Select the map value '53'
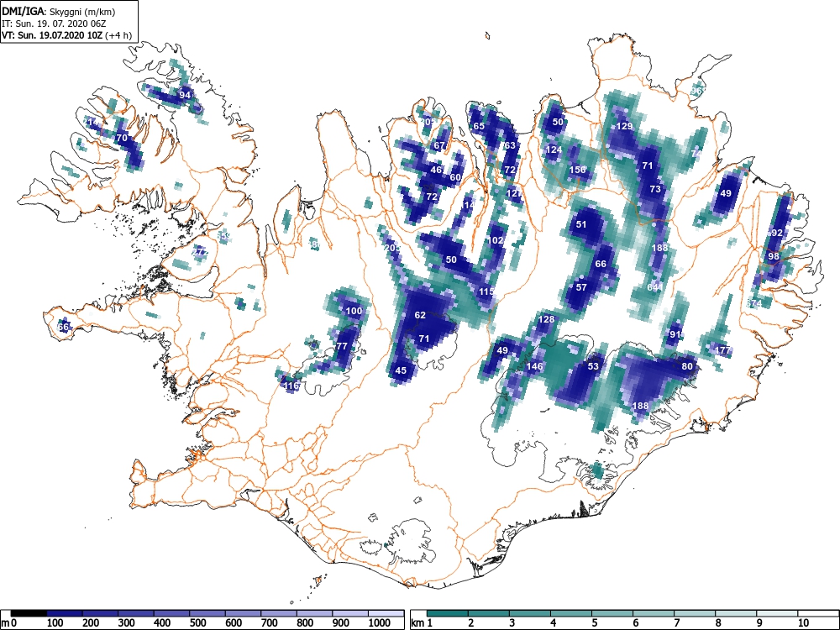 [x=593, y=366]
